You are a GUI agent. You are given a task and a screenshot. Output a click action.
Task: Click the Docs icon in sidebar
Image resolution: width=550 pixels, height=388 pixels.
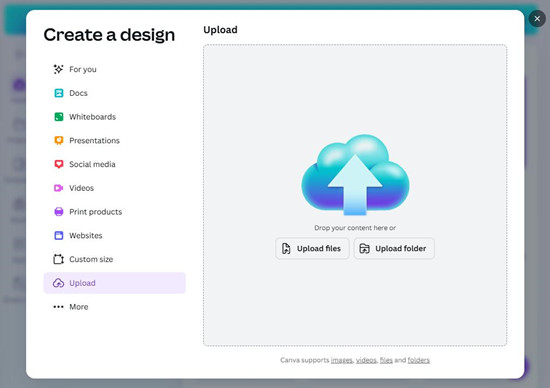(59, 93)
